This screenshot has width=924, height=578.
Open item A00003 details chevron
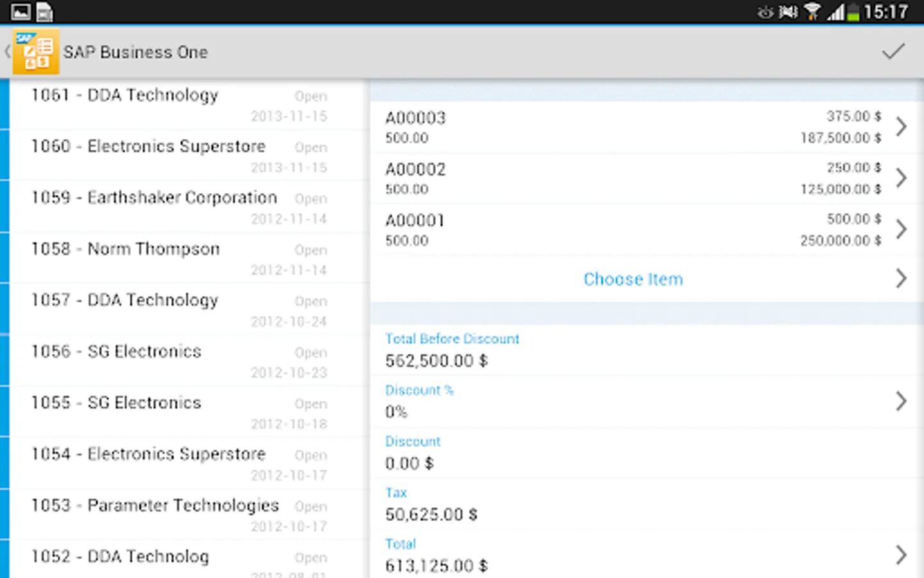tap(901, 127)
